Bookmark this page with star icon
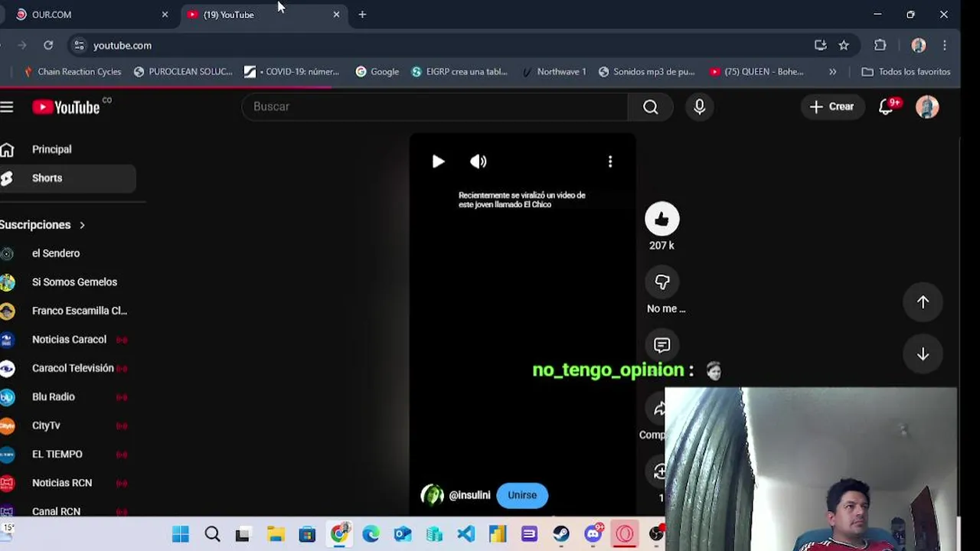980x551 pixels. pyautogui.click(x=844, y=45)
